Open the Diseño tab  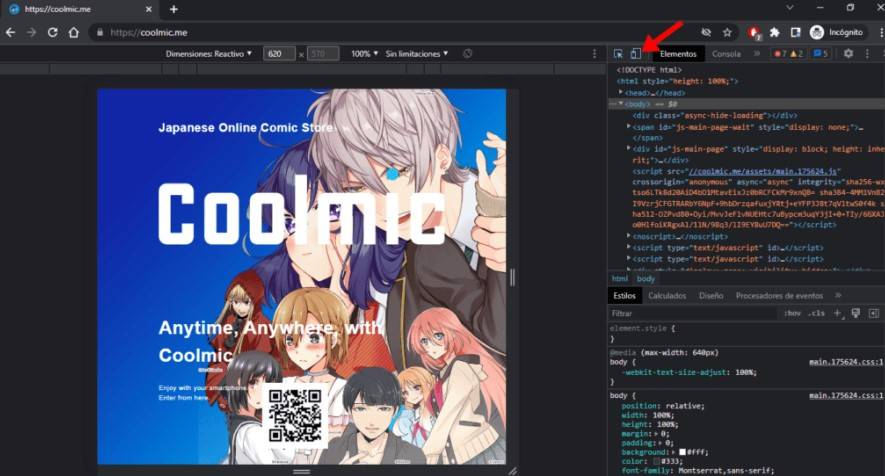click(x=711, y=295)
